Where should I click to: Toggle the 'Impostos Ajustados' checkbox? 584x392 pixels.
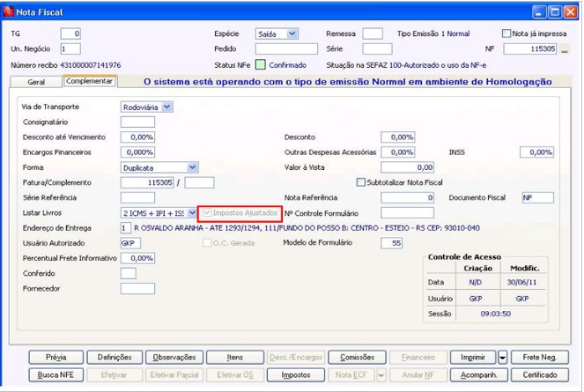(207, 213)
